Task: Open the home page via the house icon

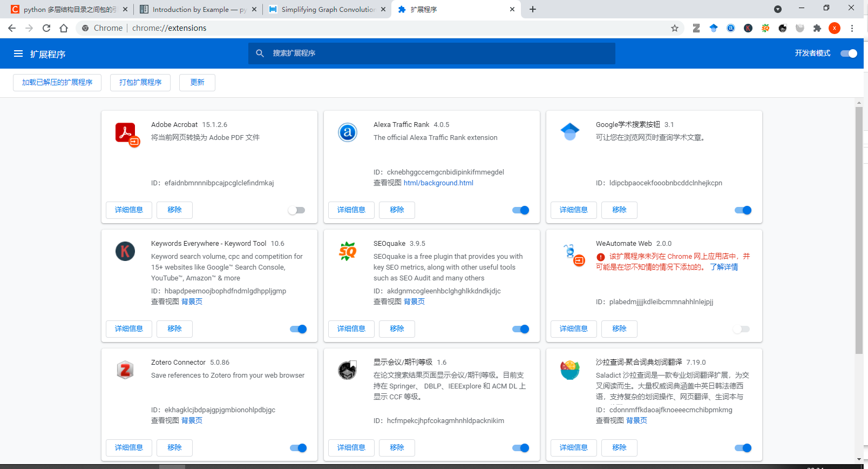Action: coord(64,28)
